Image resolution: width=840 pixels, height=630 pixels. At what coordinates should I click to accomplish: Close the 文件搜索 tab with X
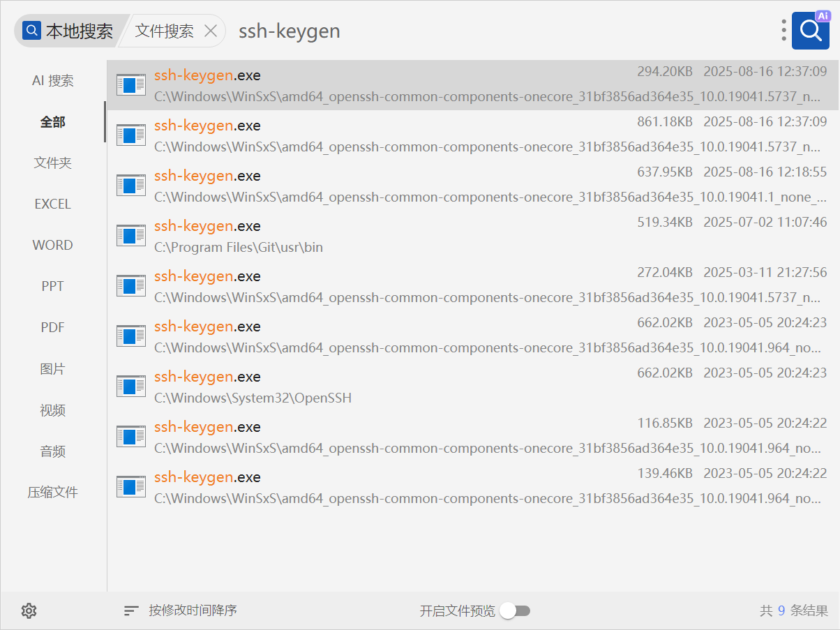click(211, 31)
